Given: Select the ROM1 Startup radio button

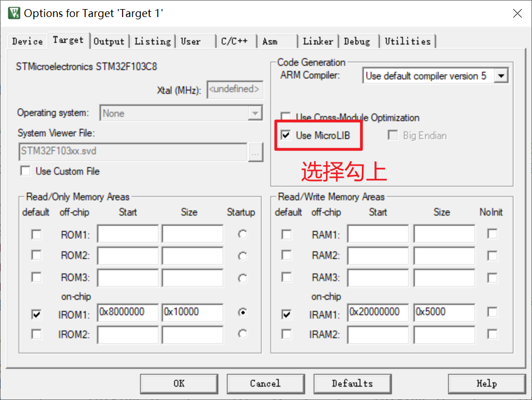Looking at the screenshot, I should click(243, 234).
